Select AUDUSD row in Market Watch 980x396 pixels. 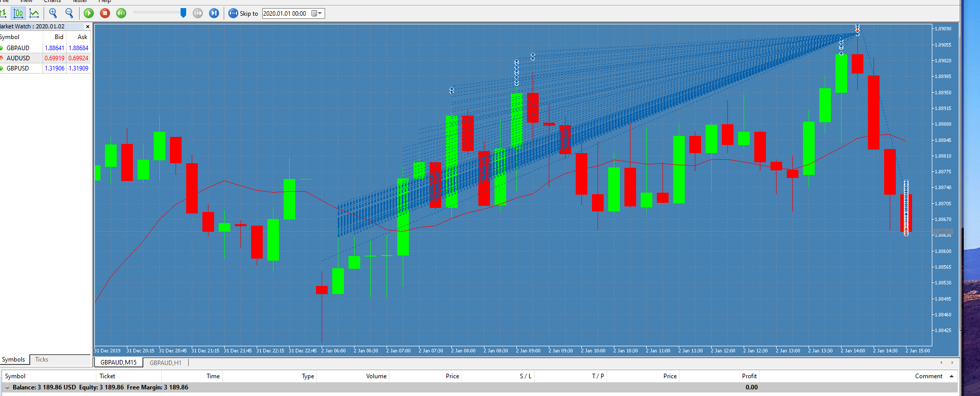[x=45, y=58]
